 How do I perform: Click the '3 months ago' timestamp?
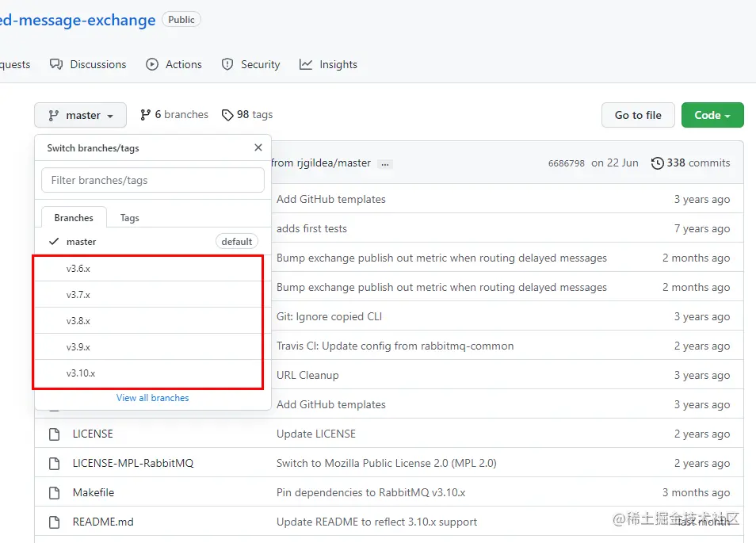[697, 493]
